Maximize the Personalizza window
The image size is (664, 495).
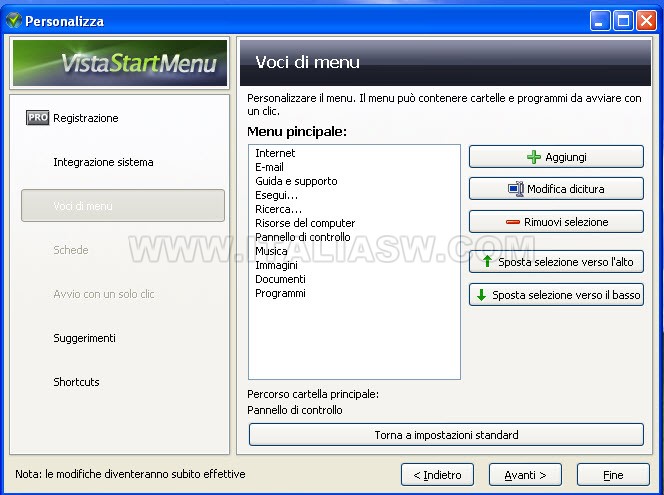tap(623, 21)
